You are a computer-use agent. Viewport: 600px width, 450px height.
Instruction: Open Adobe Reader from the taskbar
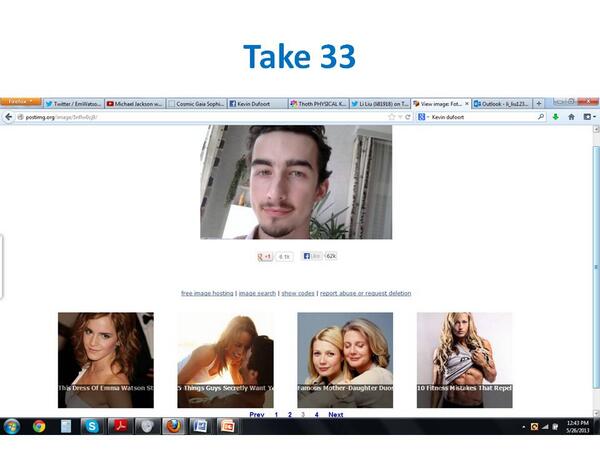119,426
